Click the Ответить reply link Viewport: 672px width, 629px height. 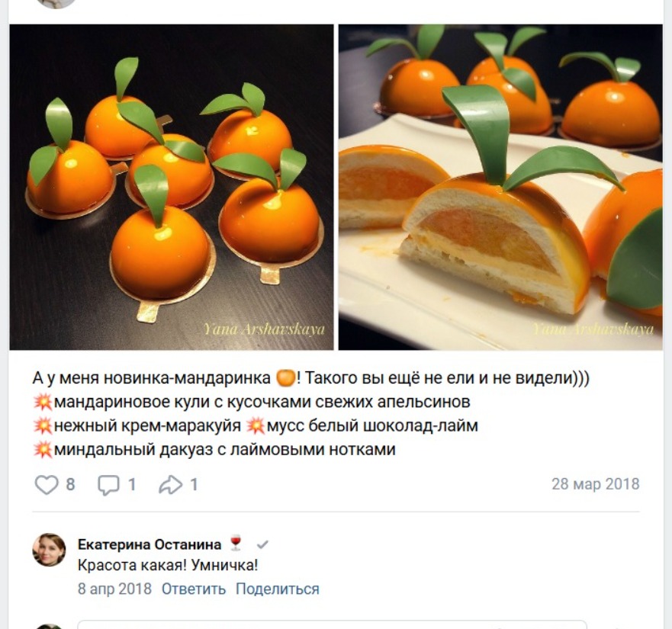click(194, 589)
